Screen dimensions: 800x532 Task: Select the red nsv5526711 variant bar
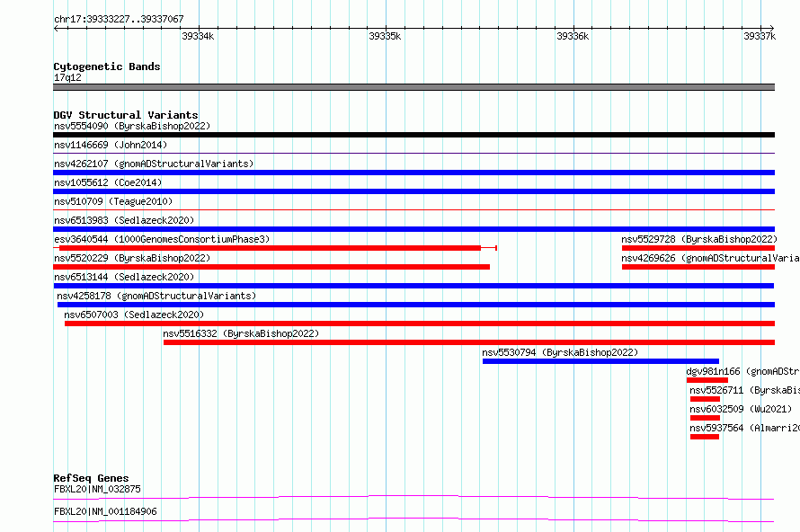[705, 399]
